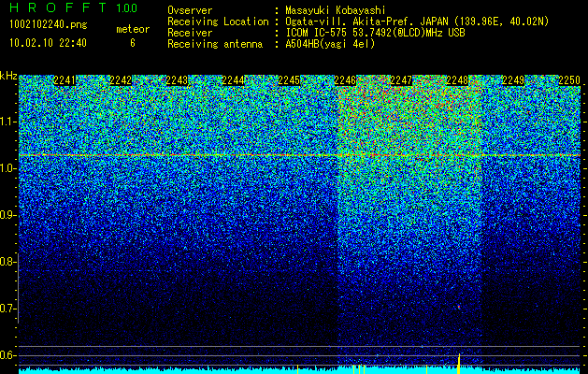The image size is (588, 374).
Task: Click the meteor count value 6
Action: pos(133,43)
